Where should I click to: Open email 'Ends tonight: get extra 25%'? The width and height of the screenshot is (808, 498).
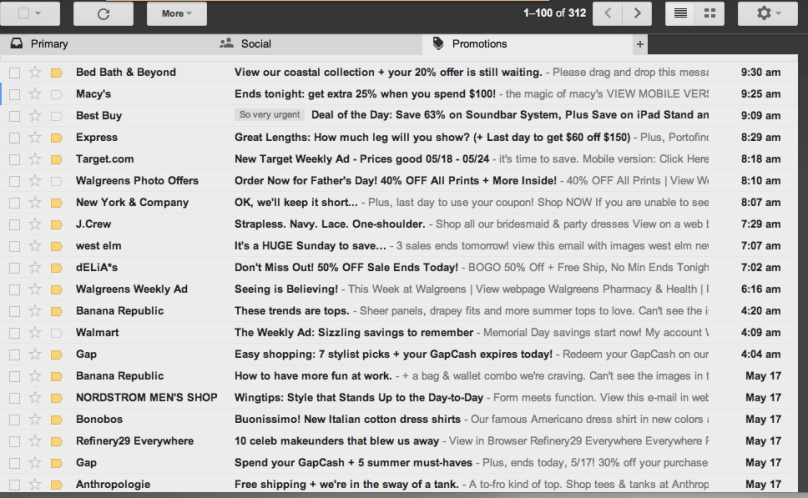[365, 94]
